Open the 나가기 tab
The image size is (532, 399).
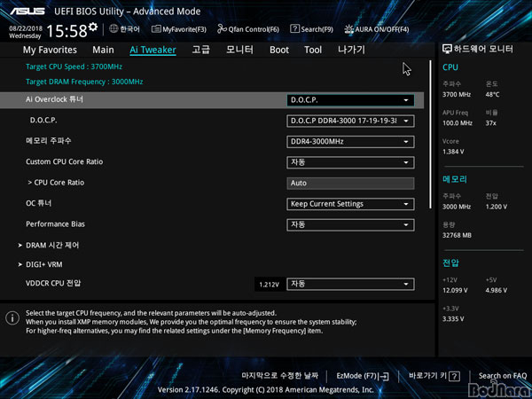[x=351, y=50]
